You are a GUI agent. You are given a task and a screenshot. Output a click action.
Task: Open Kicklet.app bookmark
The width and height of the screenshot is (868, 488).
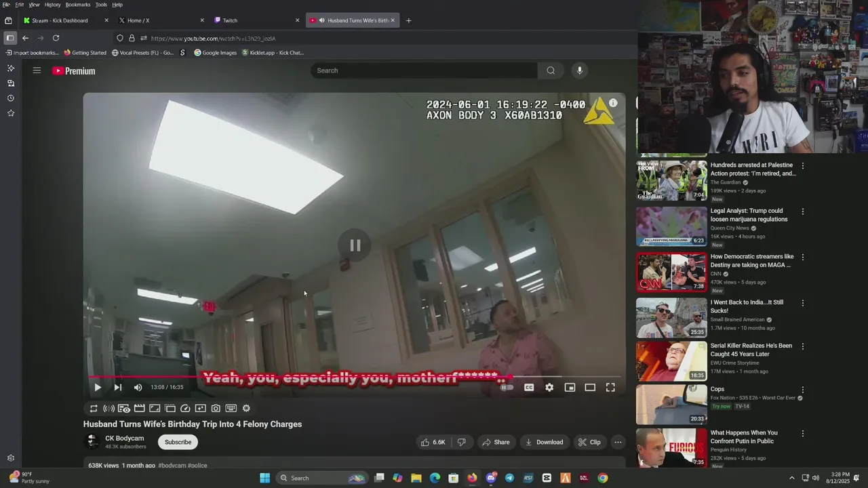273,53
